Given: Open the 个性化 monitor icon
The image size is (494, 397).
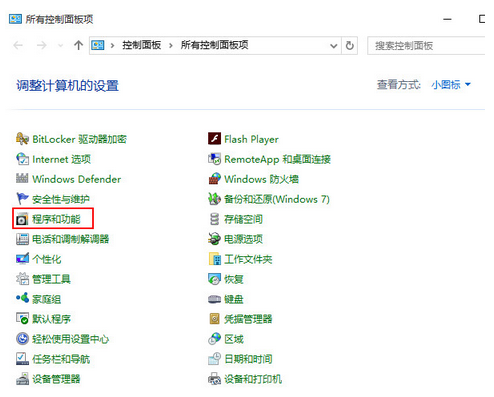Looking at the screenshot, I should pyautogui.click(x=22, y=259).
